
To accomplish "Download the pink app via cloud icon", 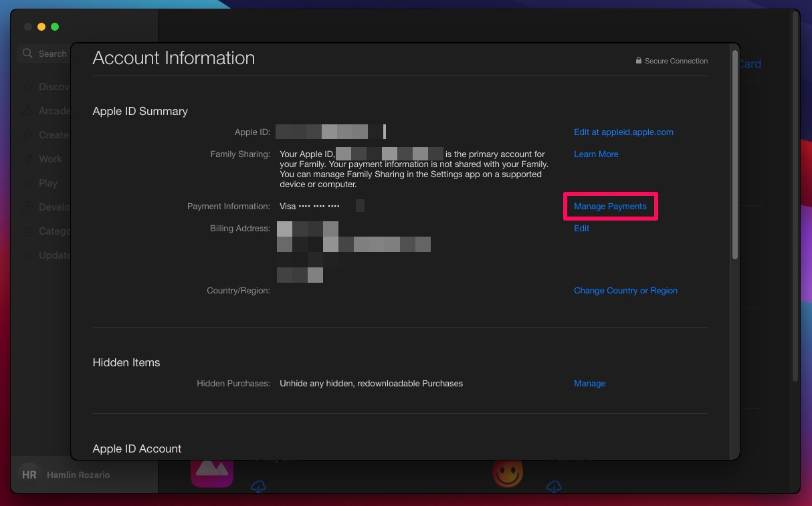I will 258,487.
